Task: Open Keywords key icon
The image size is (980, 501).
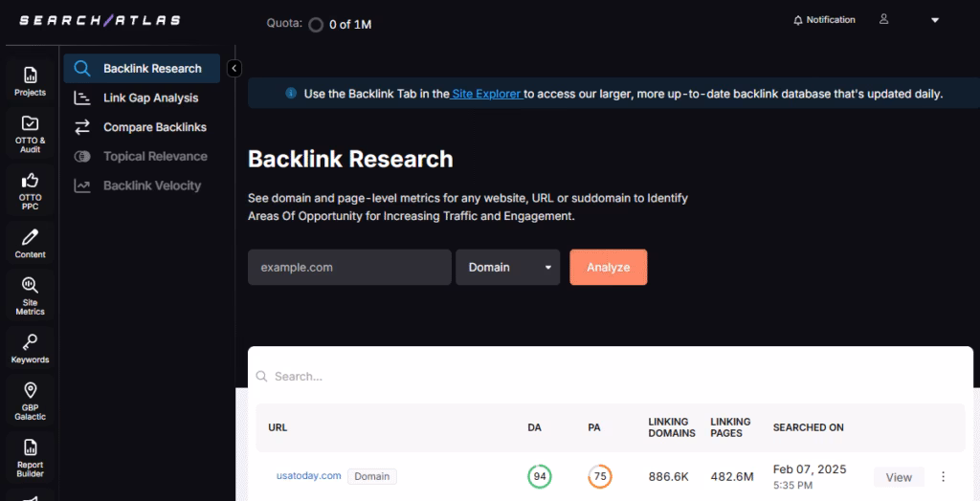Action: [30, 348]
